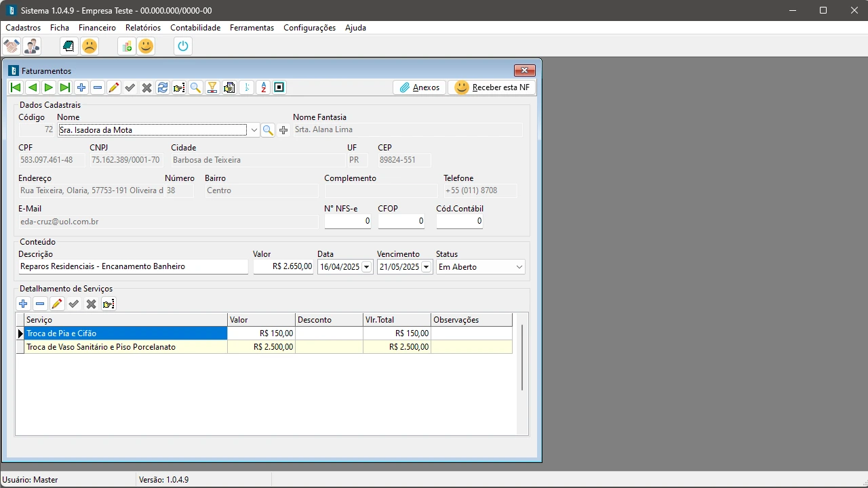Click the Anexos button
Viewport: 868px width, 488px height.
tap(419, 87)
